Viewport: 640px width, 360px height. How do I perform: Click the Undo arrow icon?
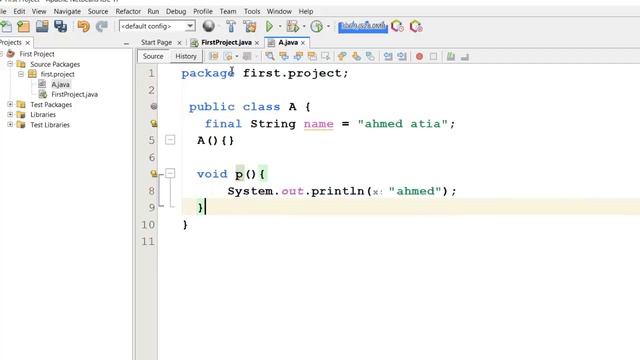click(84, 27)
